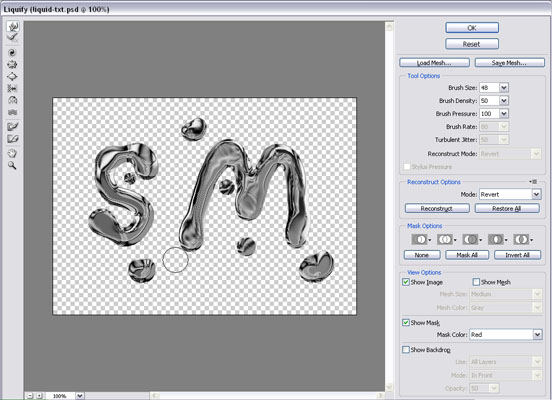The width and height of the screenshot is (552, 400).
Task: Click the preview vertical scrollbar up arrow
Action: tap(389, 26)
